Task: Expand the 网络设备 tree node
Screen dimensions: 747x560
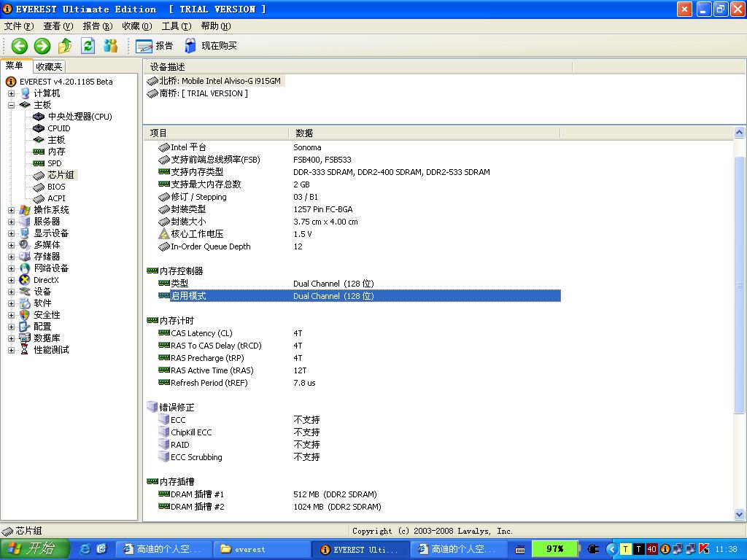Action: click(x=12, y=268)
